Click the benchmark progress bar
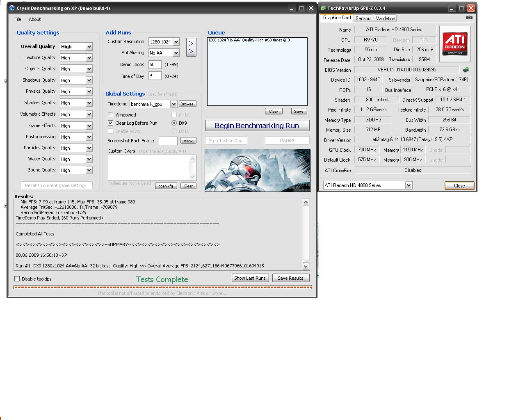The image size is (525, 420). 163,287
